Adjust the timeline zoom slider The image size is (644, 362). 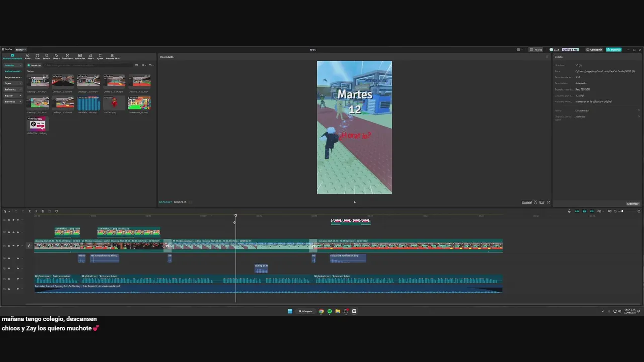(622, 211)
